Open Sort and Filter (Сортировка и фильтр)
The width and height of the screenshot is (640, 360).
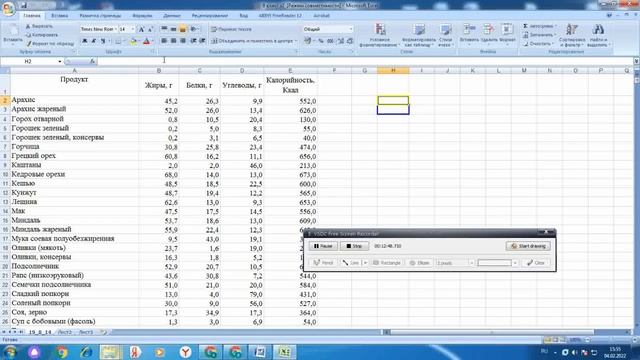coord(572,35)
